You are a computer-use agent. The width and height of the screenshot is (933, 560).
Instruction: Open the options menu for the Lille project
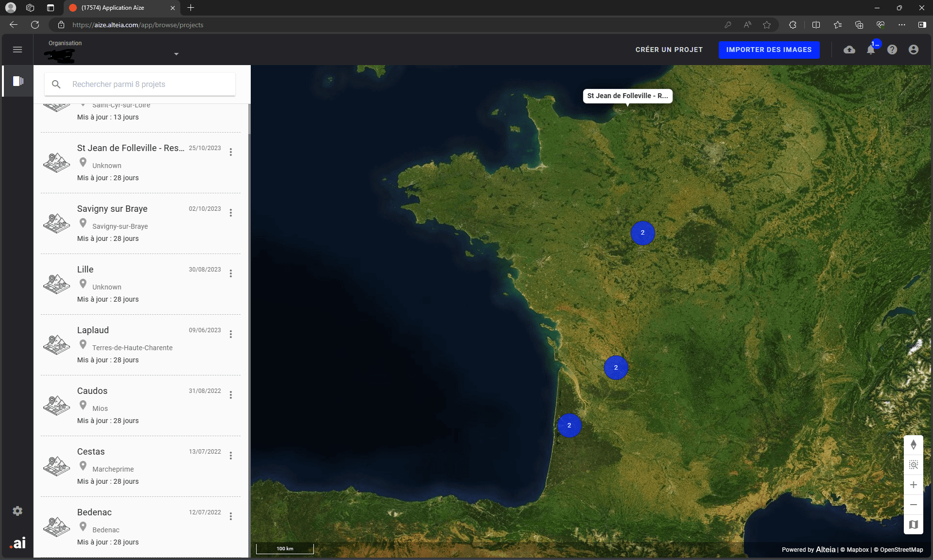coord(231,273)
